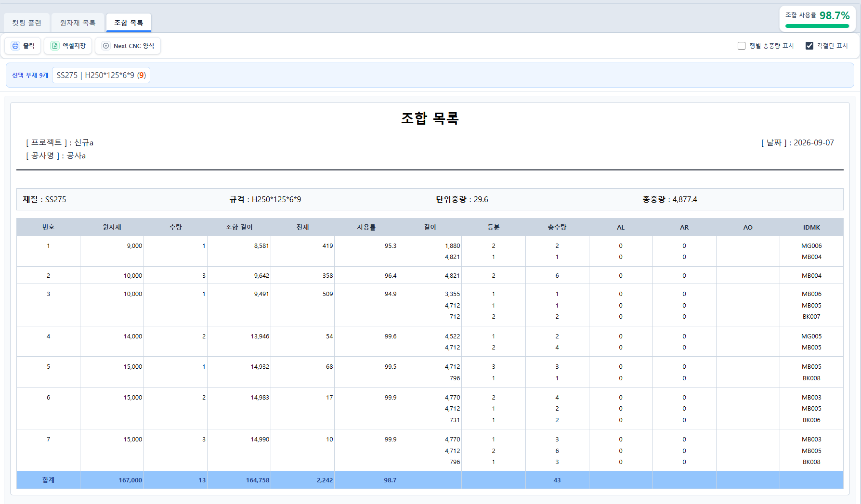Image resolution: width=861 pixels, height=504 pixels.
Task: Click IDMK cell MB006
Action: point(811,294)
